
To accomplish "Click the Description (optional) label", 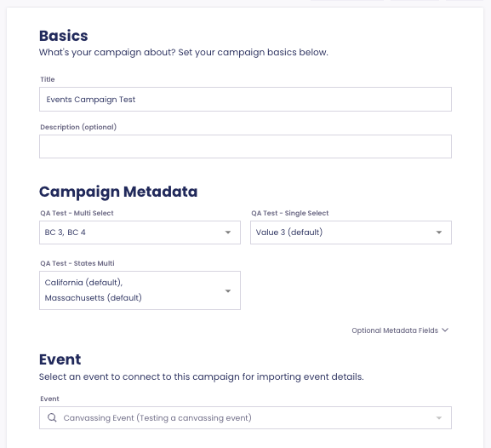I will pyautogui.click(x=78, y=127).
